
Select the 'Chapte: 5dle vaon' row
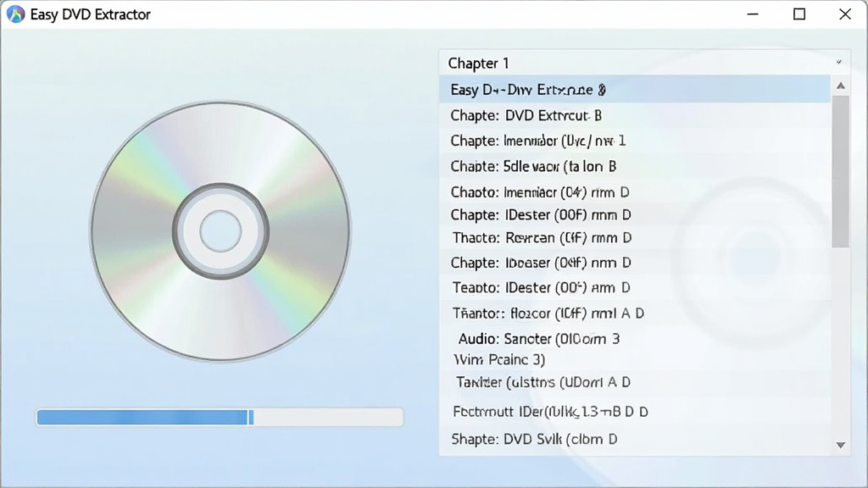point(635,167)
